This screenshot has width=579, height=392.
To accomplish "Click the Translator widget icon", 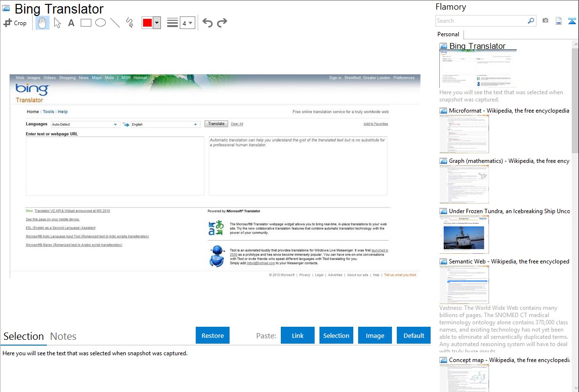I will point(216,228).
